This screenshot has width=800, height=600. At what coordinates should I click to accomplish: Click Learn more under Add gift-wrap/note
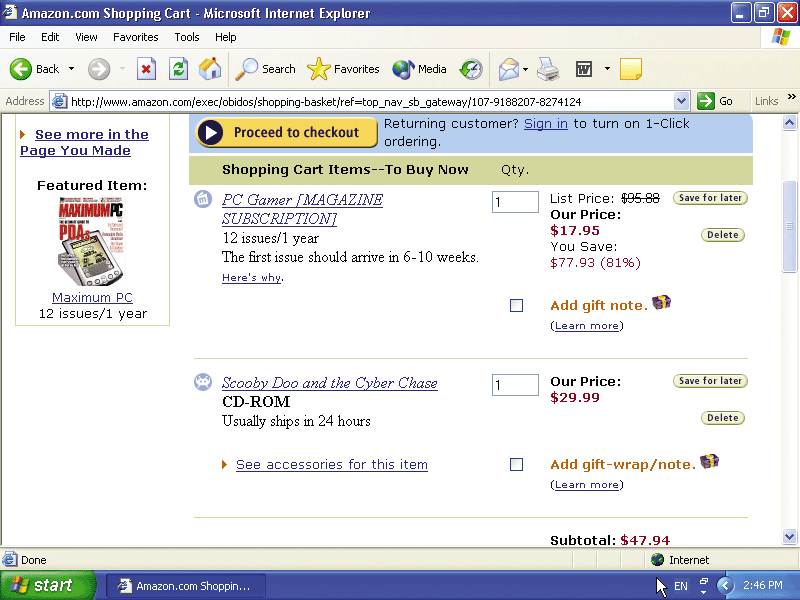587,485
